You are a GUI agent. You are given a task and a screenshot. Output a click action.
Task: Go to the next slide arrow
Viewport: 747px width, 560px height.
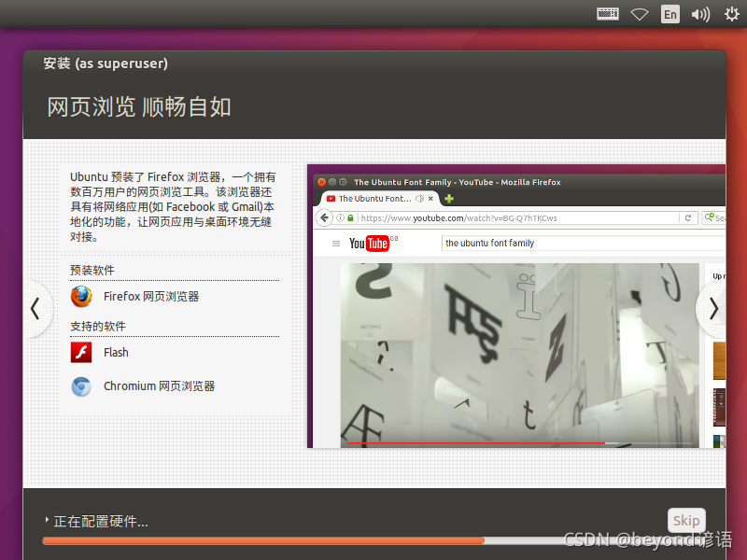pyautogui.click(x=713, y=309)
